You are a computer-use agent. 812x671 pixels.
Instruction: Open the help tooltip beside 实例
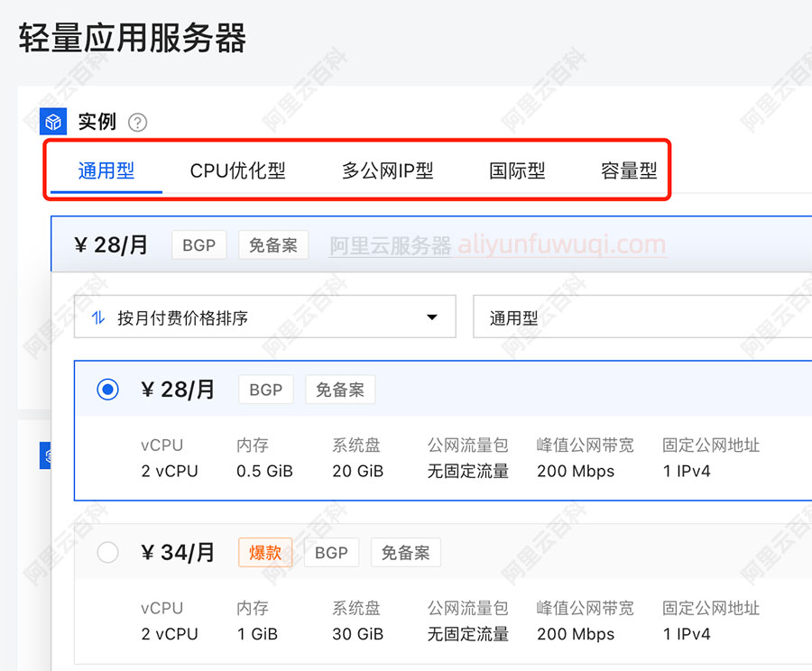tap(137, 122)
